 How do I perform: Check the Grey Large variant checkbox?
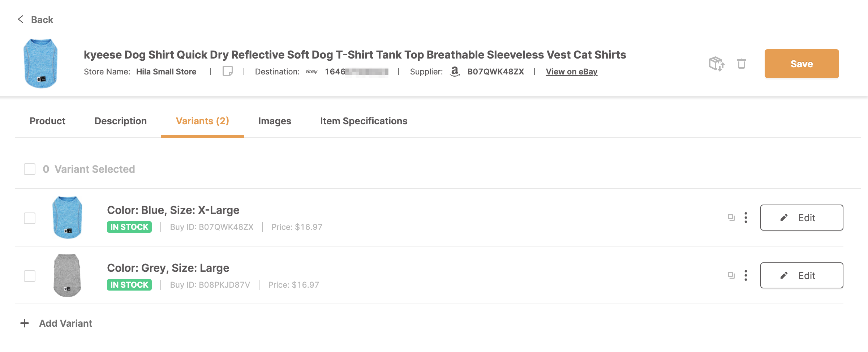pos(30,276)
